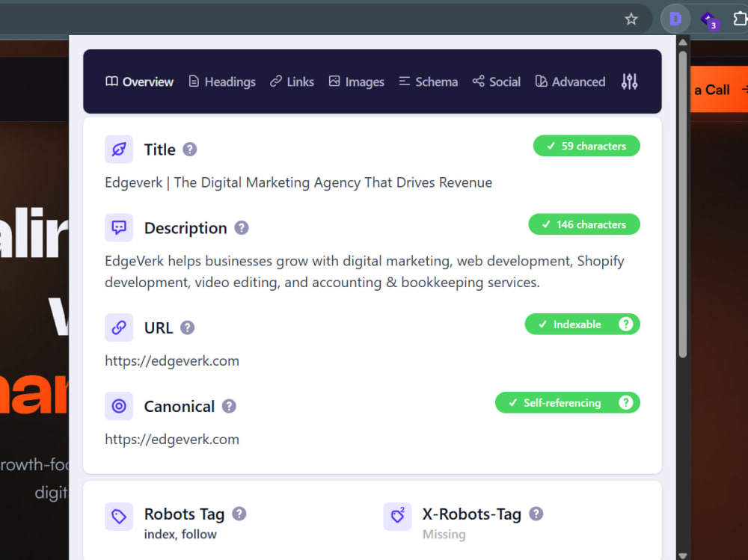Click the Self-referencing status badge

[x=567, y=402]
